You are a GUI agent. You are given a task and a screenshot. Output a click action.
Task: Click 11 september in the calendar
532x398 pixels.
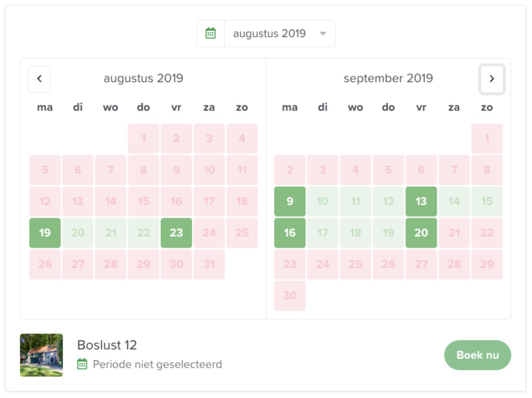pyautogui.click(x=356, y=201)
